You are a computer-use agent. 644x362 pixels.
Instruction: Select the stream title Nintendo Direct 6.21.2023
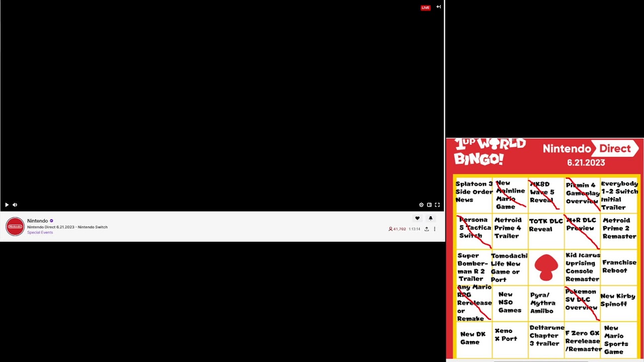pos(67,227)
